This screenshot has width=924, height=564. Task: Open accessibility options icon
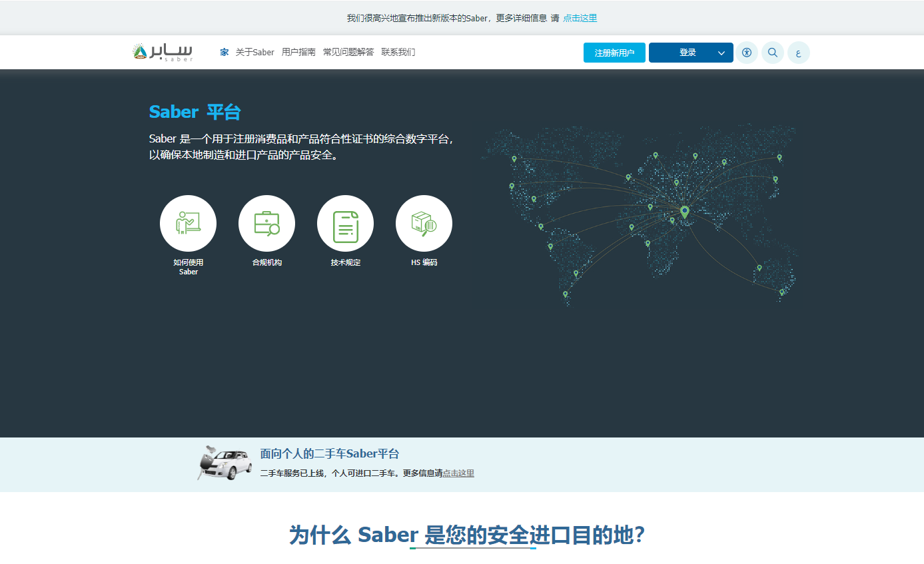point(746,52)
